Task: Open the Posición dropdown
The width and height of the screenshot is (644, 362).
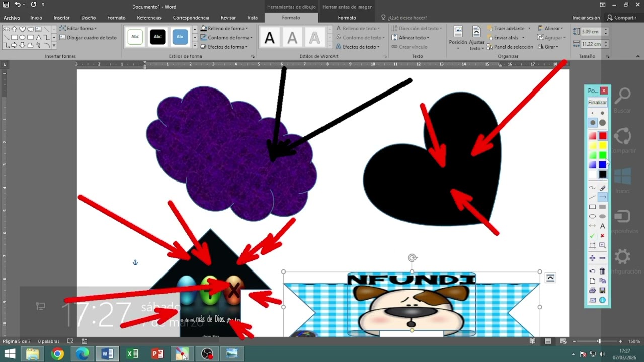Action: [x=458, y=38]
